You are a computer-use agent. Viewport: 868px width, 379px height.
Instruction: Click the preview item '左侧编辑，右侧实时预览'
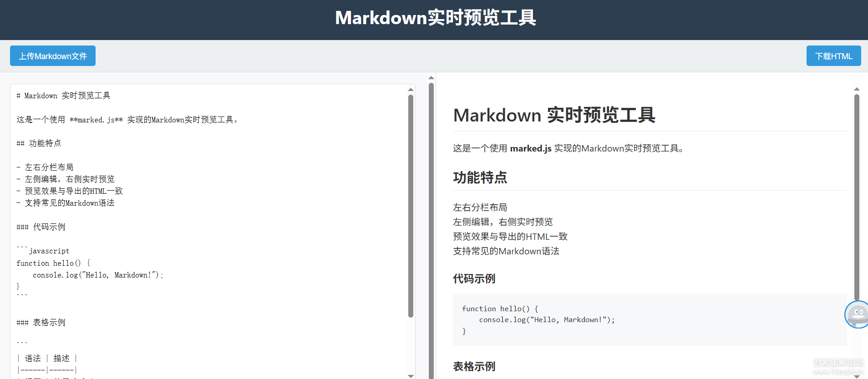(503, 222)
